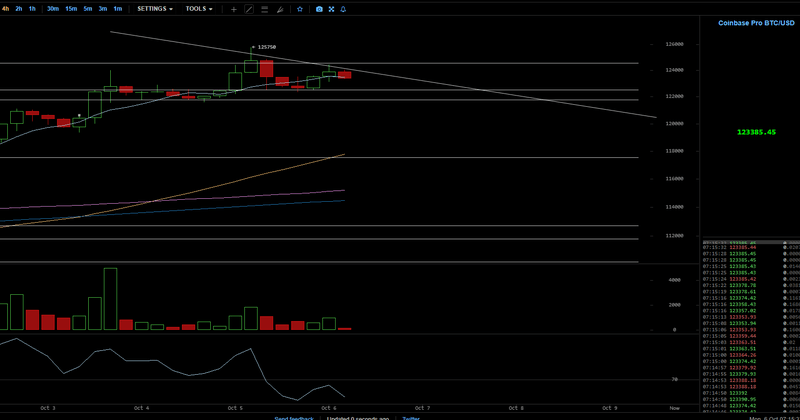Switch to the 30m timeframe
The height and width of the screenshot is (420, 800).
53,9
